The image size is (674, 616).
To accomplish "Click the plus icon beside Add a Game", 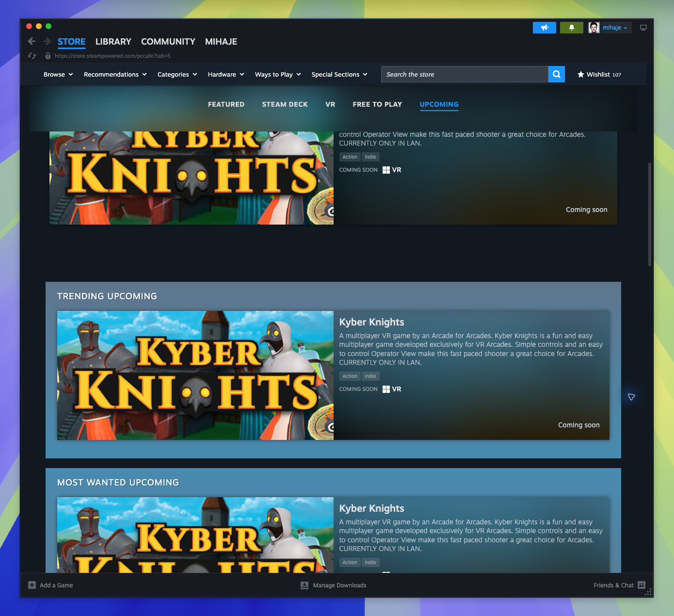I will pos(32,585).
